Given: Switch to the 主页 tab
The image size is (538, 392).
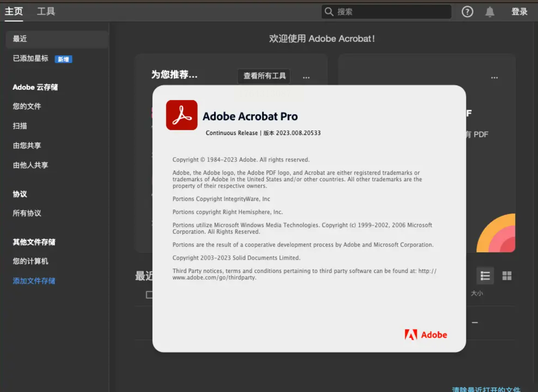Looking at the screenshot, I should click(14, 12).
